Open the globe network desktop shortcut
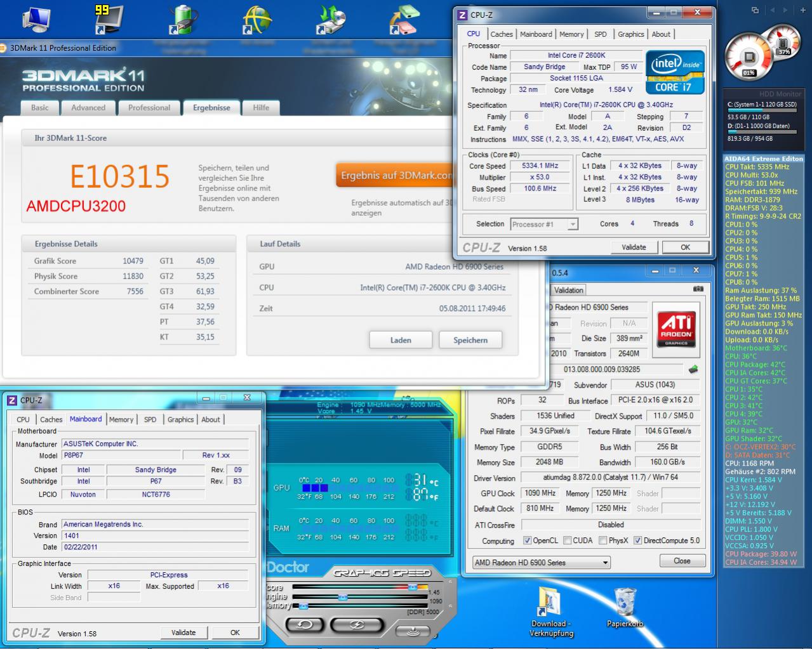This screenshot has width=812, height=649. pyautogui.click(x=258, y=19)
